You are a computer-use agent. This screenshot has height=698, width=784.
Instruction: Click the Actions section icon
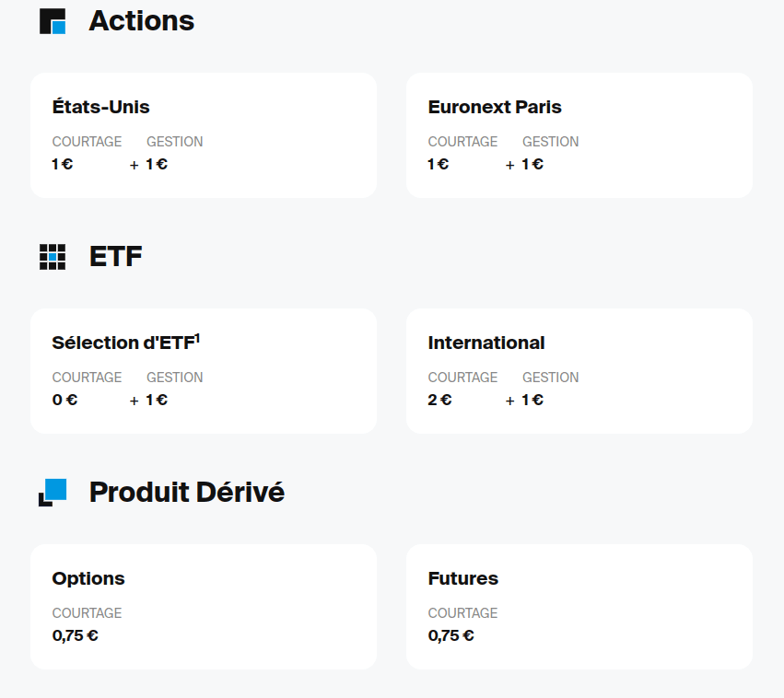[x=53, y=21]
